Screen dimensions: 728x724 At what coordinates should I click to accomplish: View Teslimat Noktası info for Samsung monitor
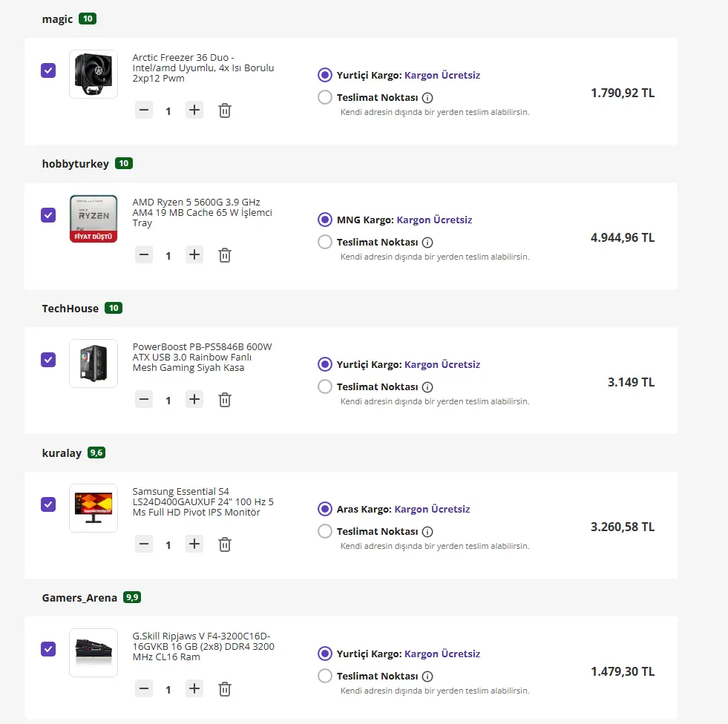pyautogui.click(x=427, y=531)
